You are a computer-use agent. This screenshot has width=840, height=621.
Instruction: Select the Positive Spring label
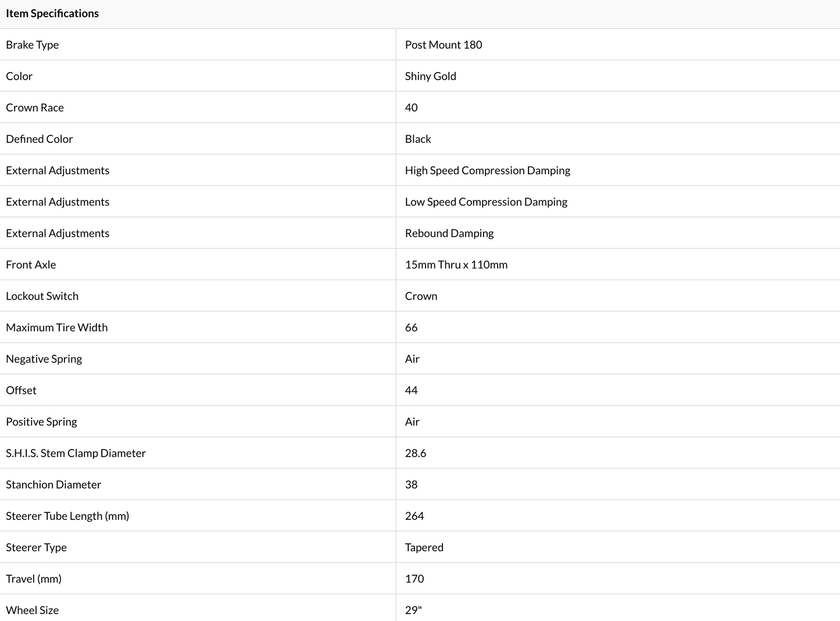(x=41, y=421)
